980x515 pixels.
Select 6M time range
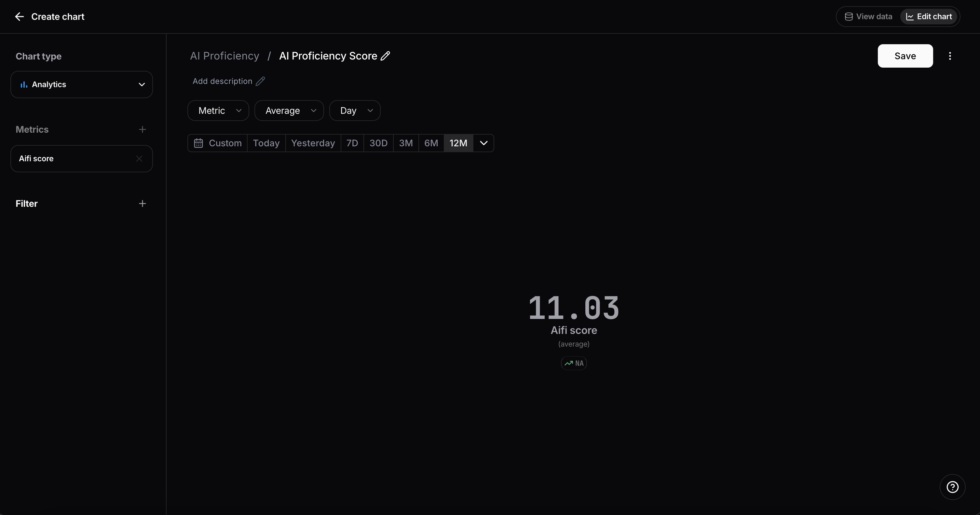(x=431, y=143)
